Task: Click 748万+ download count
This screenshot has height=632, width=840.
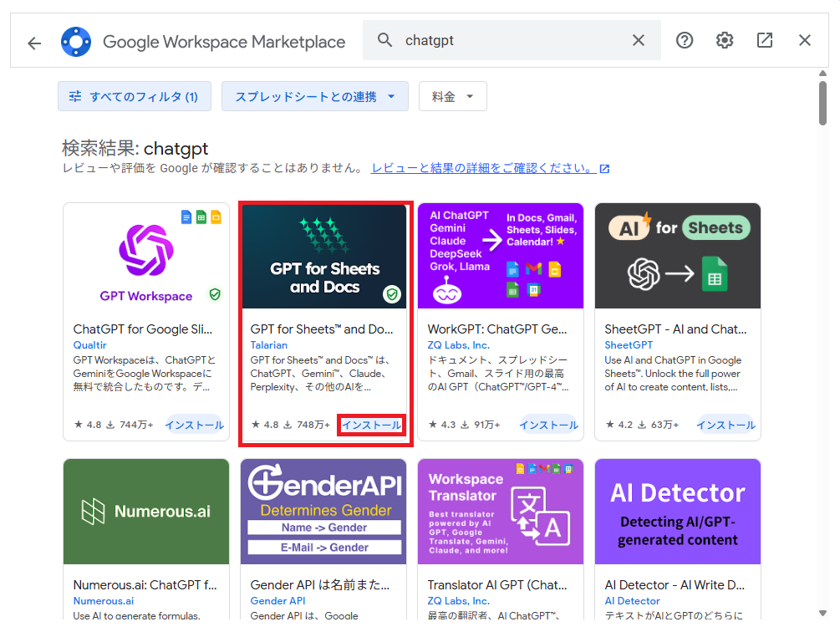Action: point(313,425)
